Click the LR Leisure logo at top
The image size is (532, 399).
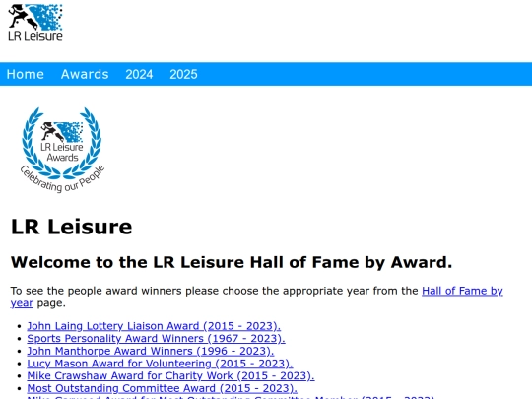pos(35,23)
